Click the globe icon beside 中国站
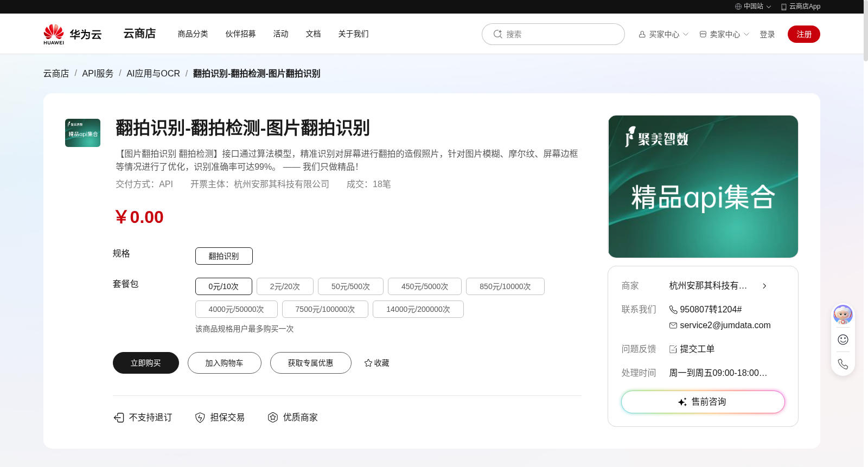The width and height of the screenshot is (868, 467). pos(738,7)
